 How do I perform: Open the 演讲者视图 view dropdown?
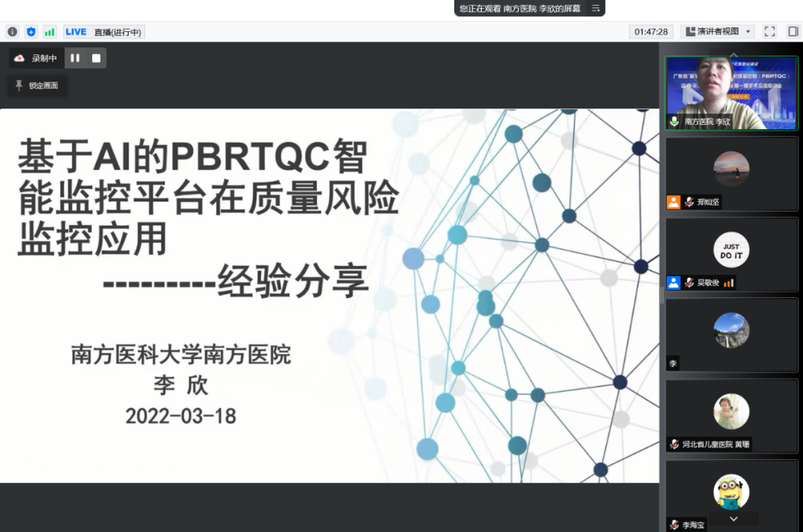coord(717,31)
